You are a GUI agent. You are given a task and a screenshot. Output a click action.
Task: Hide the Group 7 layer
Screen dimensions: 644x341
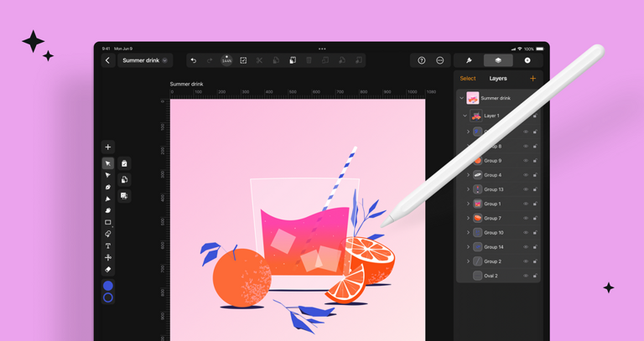click(x=526, y=218)
